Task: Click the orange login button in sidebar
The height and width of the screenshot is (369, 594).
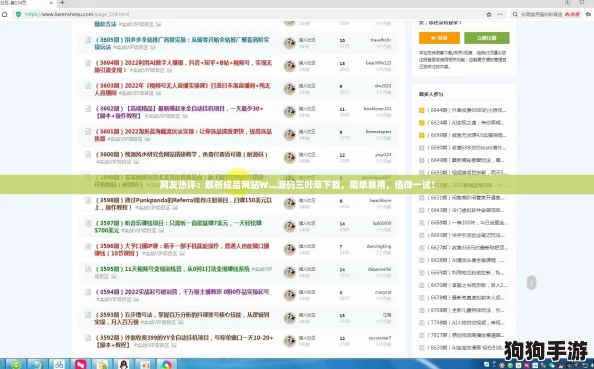Action: click(x=439, y=38)
